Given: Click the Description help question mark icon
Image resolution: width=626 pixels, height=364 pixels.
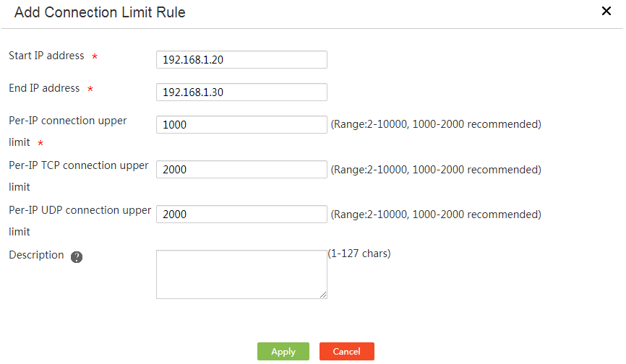Looking at the screenshot, I should point(77,257).
